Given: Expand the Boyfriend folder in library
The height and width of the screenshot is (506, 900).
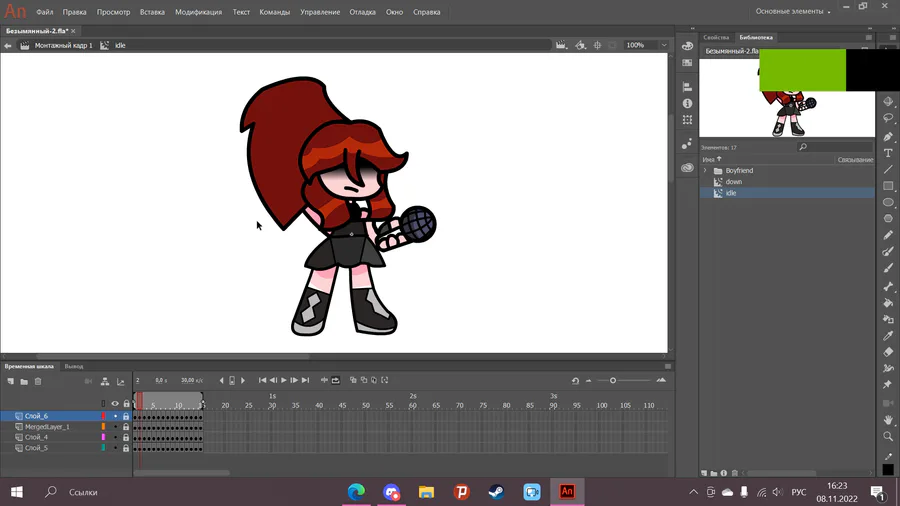Looking at the screenshot, I should click(705, 171).
